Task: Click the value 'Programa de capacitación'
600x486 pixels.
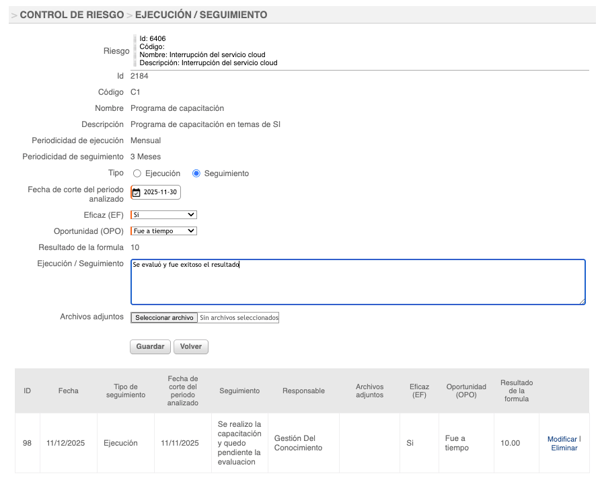Action: (x=177, y=108)
